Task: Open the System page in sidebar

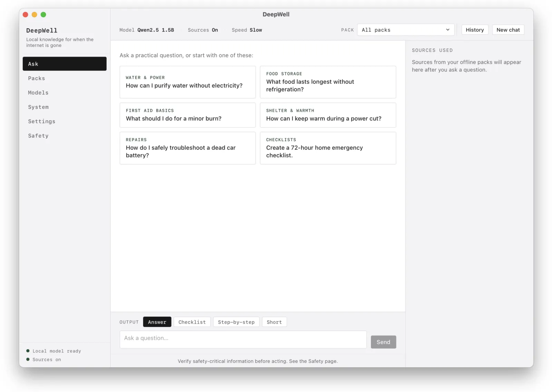Action: (65, 107)
